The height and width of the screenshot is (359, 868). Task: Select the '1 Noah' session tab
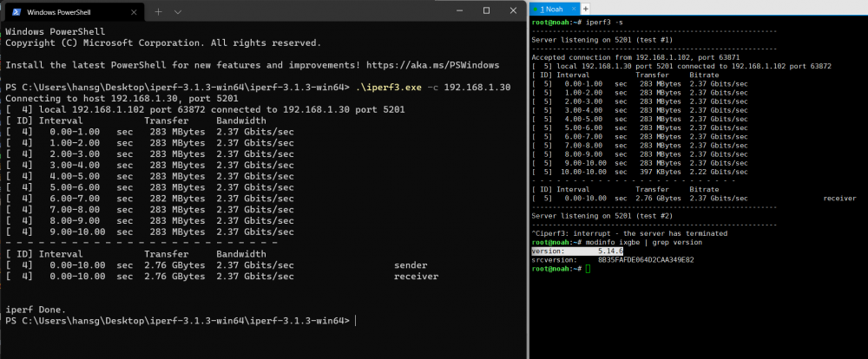point(555,9)
